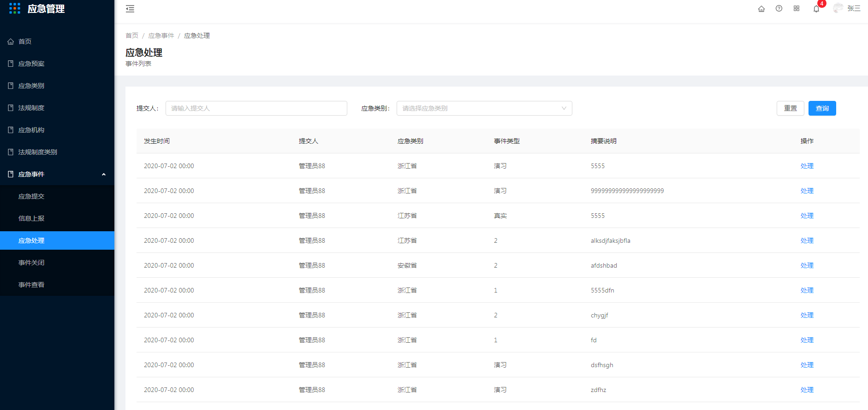Click the document icon beside 应急机构
868x410 pixels.
(11, 130)
